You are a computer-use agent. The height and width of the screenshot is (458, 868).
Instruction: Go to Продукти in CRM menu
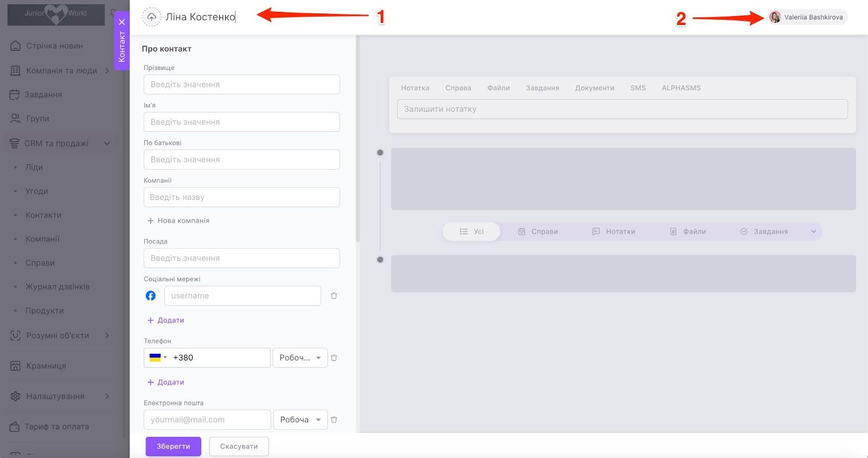[x=44, y=311]
